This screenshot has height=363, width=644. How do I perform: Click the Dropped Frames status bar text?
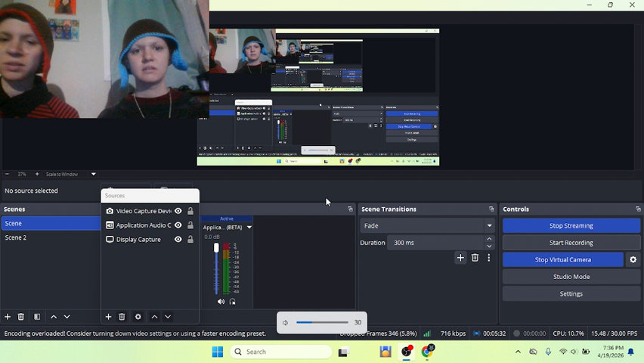(378, 334)
